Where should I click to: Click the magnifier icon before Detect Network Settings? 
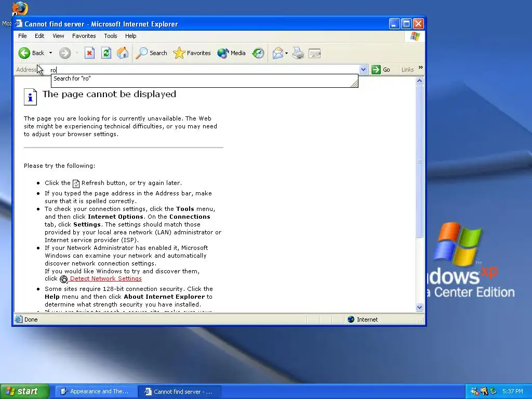[x=64, y=279]
